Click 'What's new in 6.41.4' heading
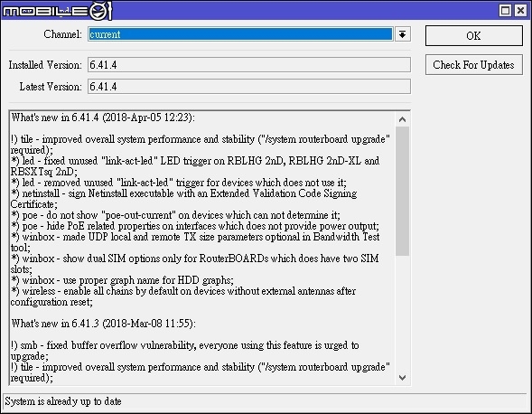 point(103,118)
